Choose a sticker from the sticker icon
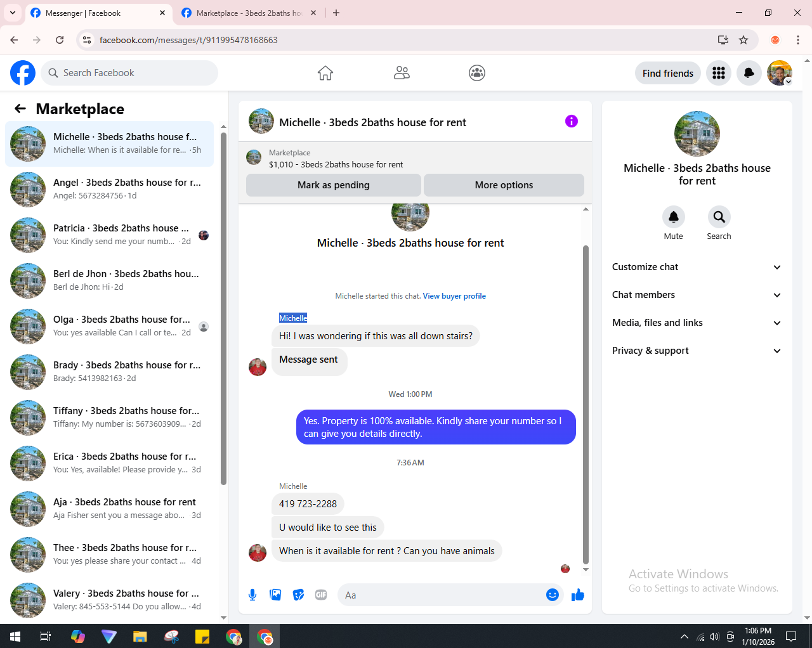812x648 pixels. [298, 595]
